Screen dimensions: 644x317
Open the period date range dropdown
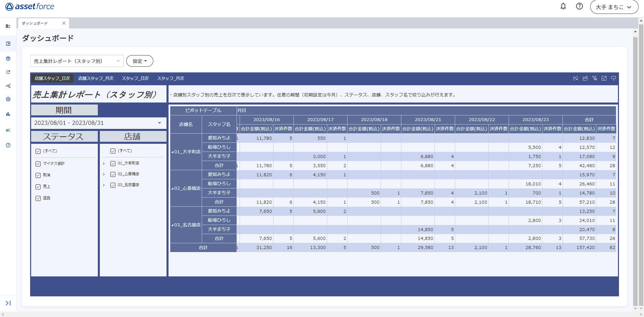tap(159, 123)
